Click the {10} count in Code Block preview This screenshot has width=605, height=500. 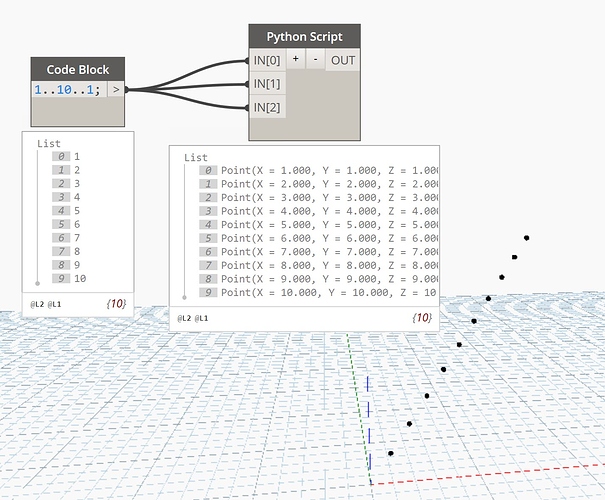tap(116, 304)
